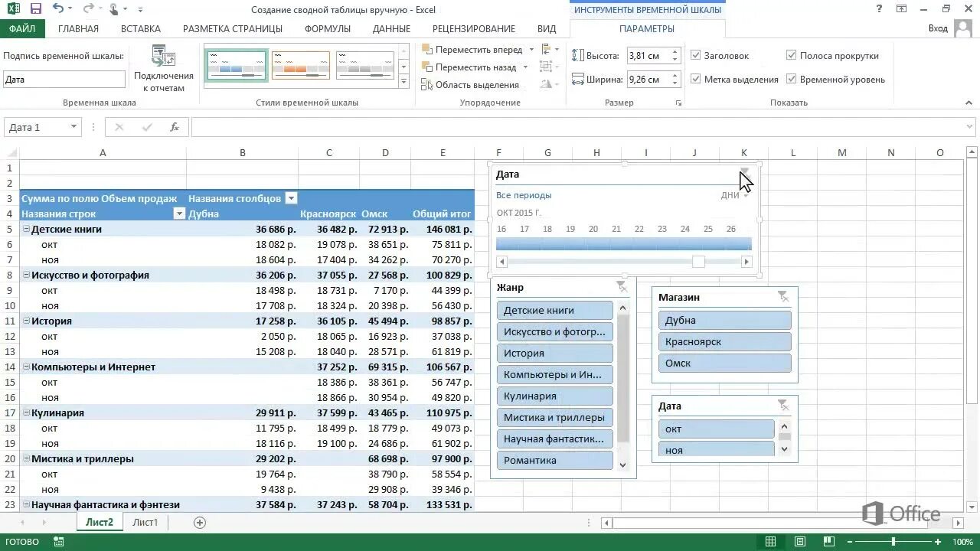Click the zoom slider handle
The width and height of the screenshot is (980, 551).
click(893, 542)
